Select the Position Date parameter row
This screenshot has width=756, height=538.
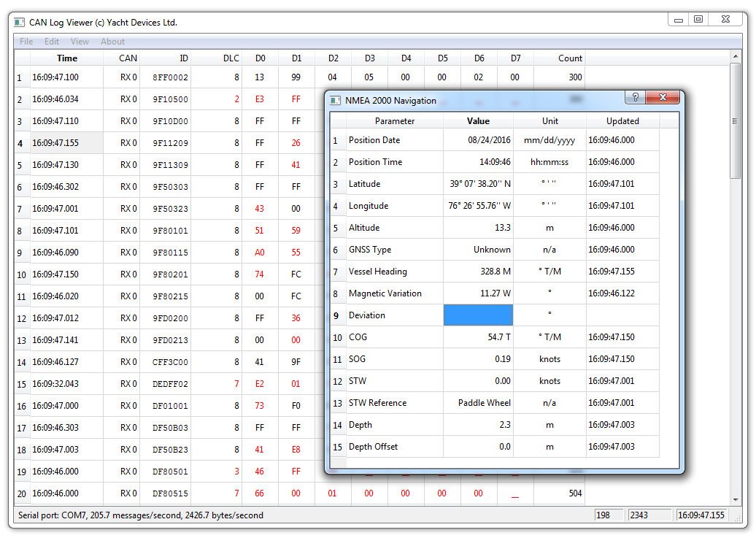click(394, 140)
